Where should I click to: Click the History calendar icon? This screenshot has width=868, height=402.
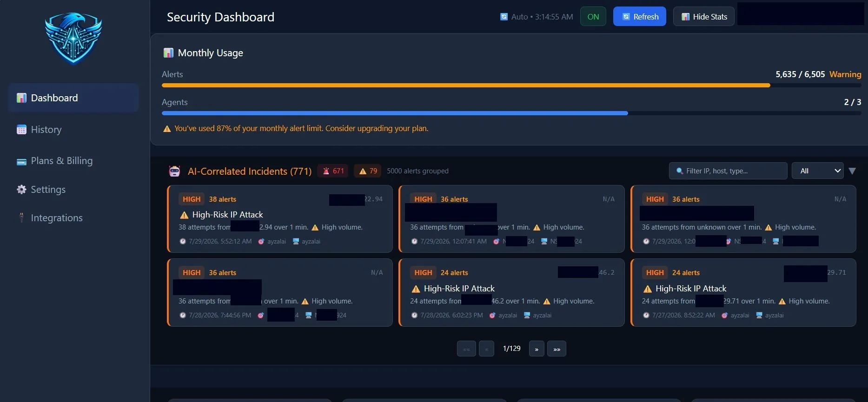point(21,130)
